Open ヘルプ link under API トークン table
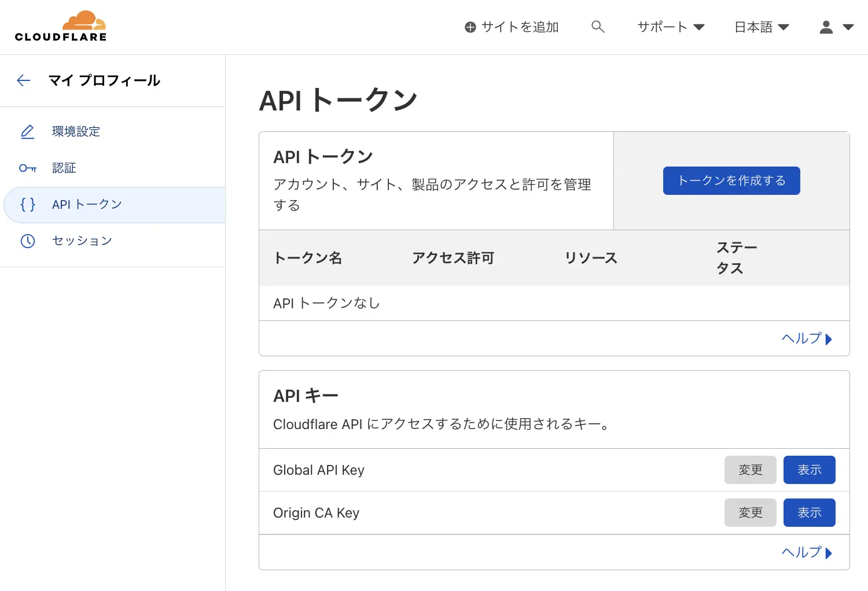This screenshot has width=868, height=591. point(806,339)
